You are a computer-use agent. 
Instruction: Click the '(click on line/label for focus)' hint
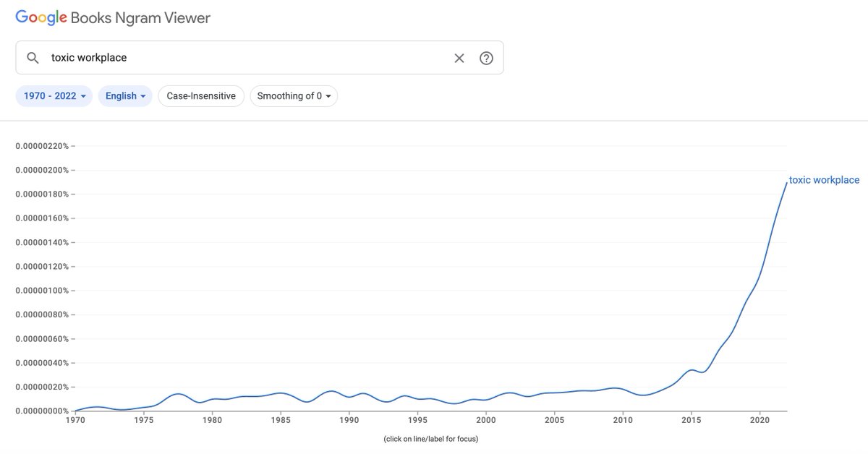click(431, 439)
